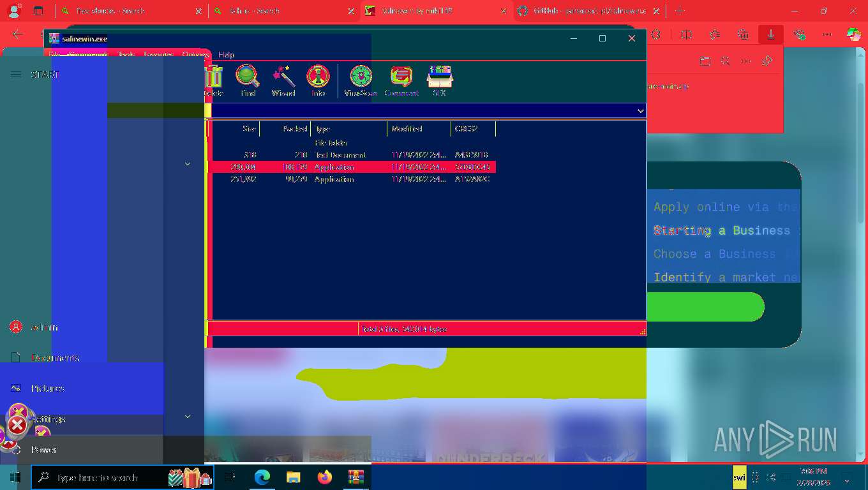Open a new browser tab

point(680,11)
